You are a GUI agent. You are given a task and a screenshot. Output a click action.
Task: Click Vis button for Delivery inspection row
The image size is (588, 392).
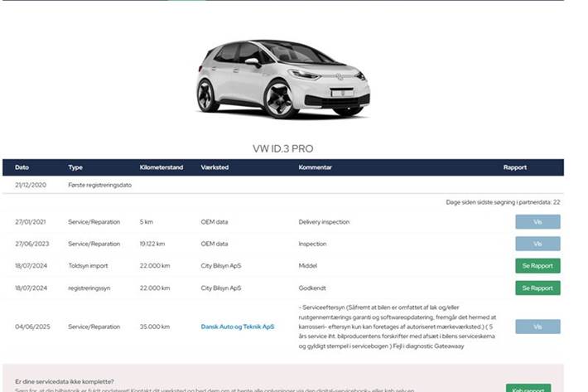537,222
